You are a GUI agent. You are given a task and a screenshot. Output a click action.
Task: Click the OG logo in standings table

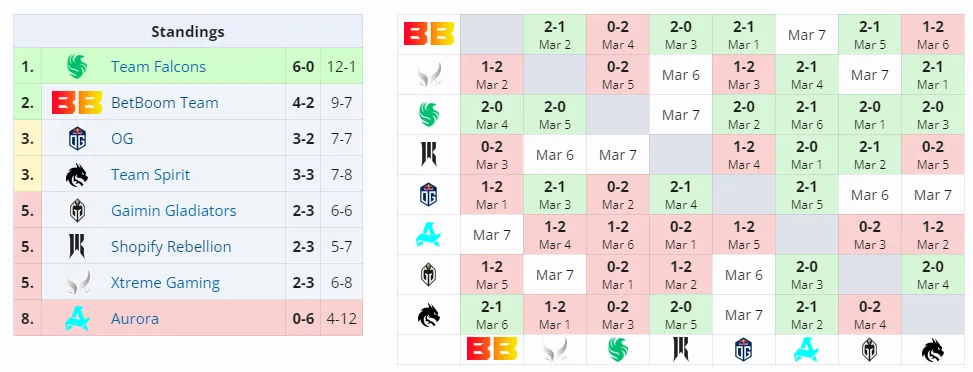point(77,138)
